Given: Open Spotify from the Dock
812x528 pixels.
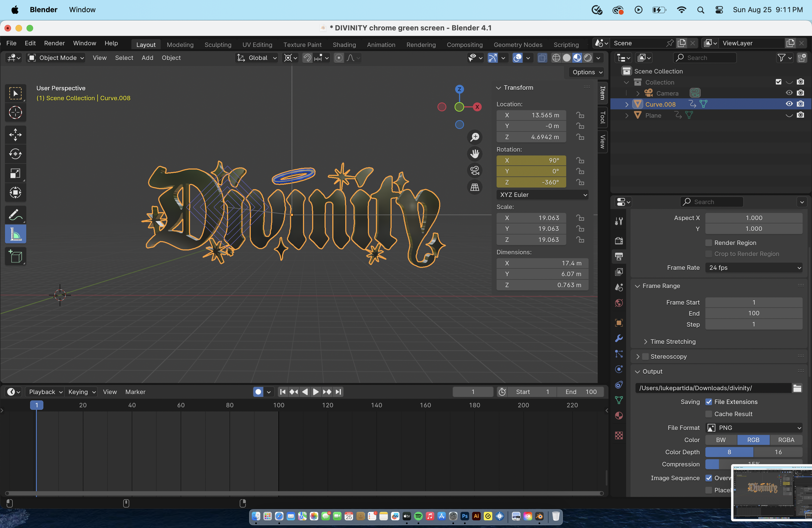Looking at the screenshot, I should [x=418, y=516].
